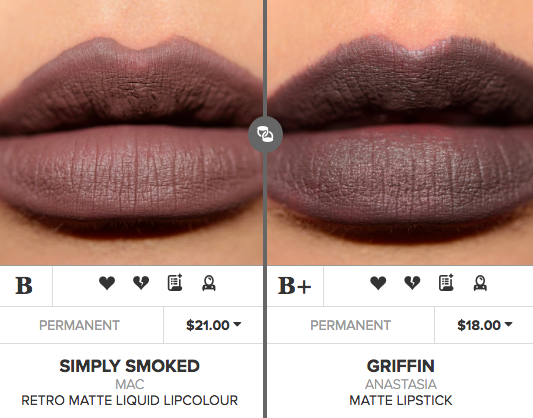The width and height of the screenshot is (533, 418).
Task: Open the Simply Smoked product title
Action: [x=130, y=366]
